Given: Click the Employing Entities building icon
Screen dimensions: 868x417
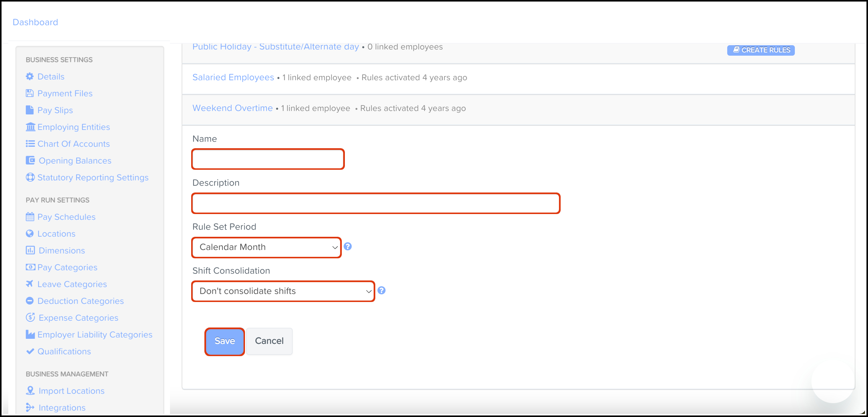Looking at the screenshot, I should 30,127.
